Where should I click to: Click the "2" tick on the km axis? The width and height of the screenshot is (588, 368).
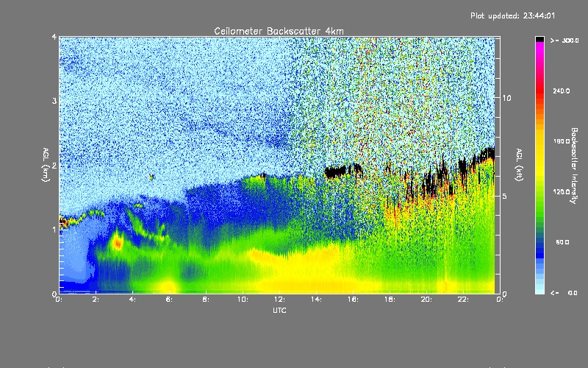pyautogui.click(x=54, y=165)
